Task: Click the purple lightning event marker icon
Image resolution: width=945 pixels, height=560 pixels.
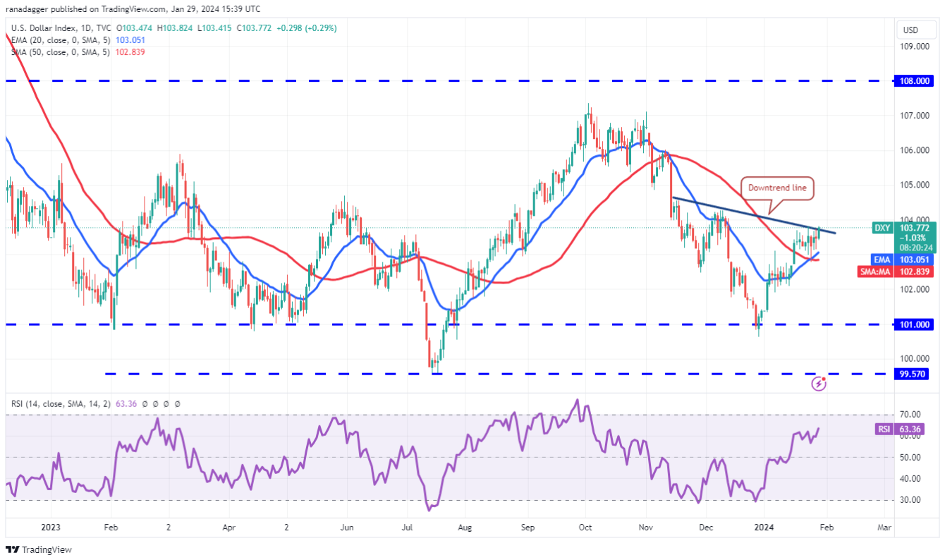Action: (x=819, y=384)
